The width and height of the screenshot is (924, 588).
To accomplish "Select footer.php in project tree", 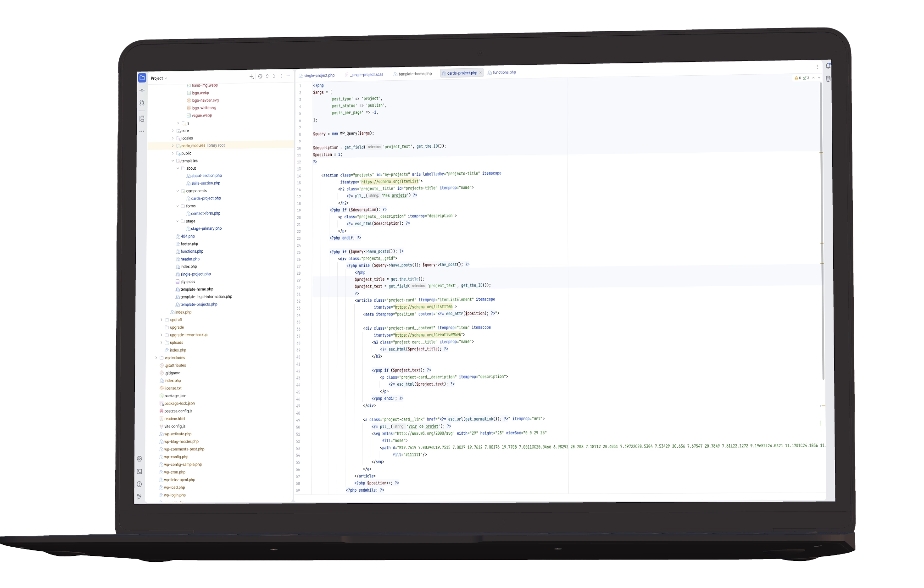I will (187, 244).
